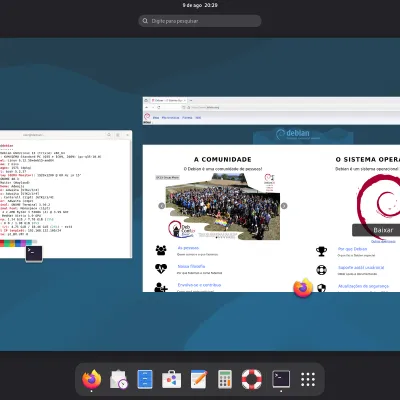The width and height of the screenshot is (400, 400).
Task: Launch Firefox from the dash
Action: (92, 379)
